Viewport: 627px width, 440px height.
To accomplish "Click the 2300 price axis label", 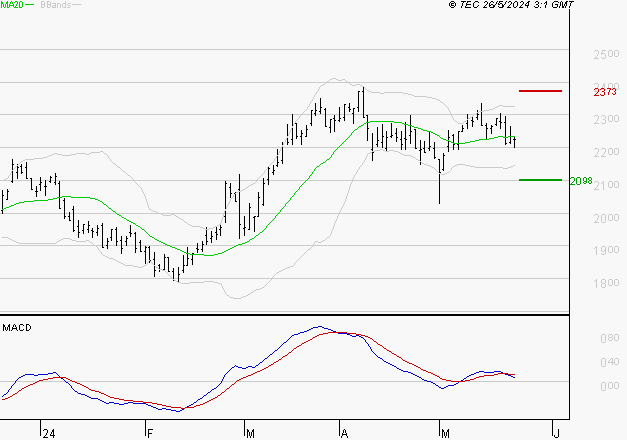I will [x=606, y=119].
